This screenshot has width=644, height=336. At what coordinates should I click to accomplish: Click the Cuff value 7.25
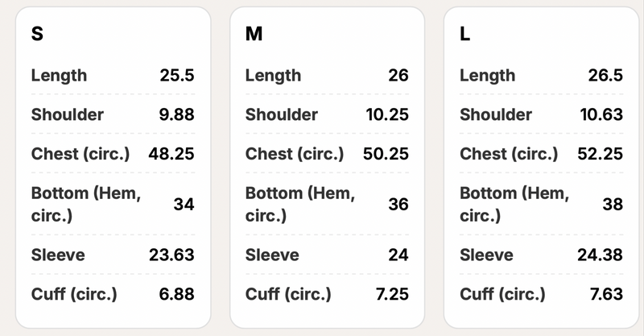[x=390, y=294]
